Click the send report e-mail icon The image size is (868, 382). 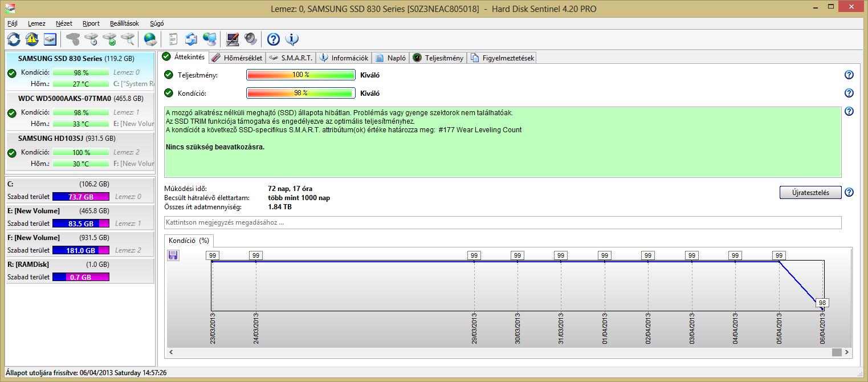[x=191, y=39]
